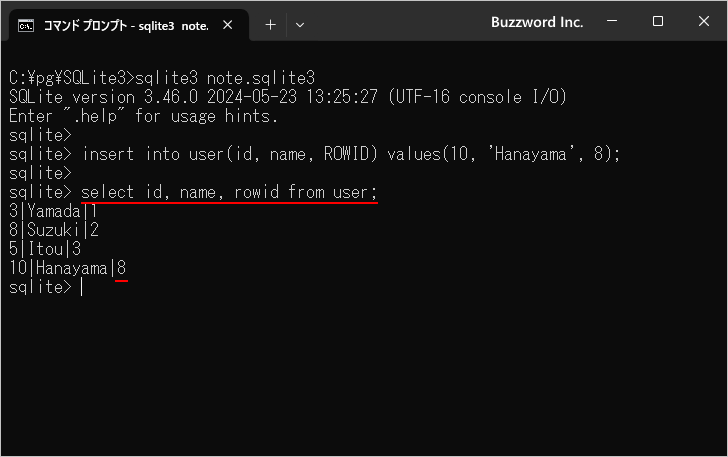The width and height of the screenshot is (728, 457).
Task: Select the コマンド プロンプト - sqlite3 tab
Action: point(126,26)
